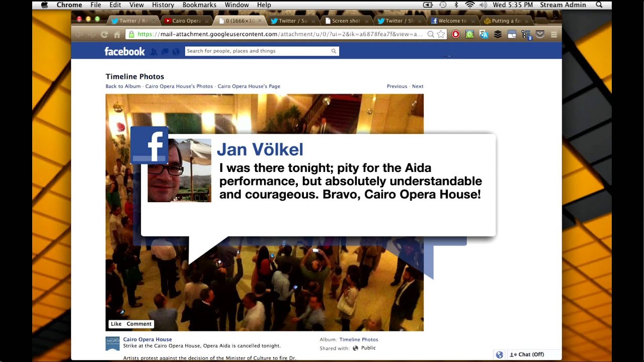This screenshot has height=362, width=644.
Task: Open the Stream Admin user menu
Action: [x=563, y=5]
